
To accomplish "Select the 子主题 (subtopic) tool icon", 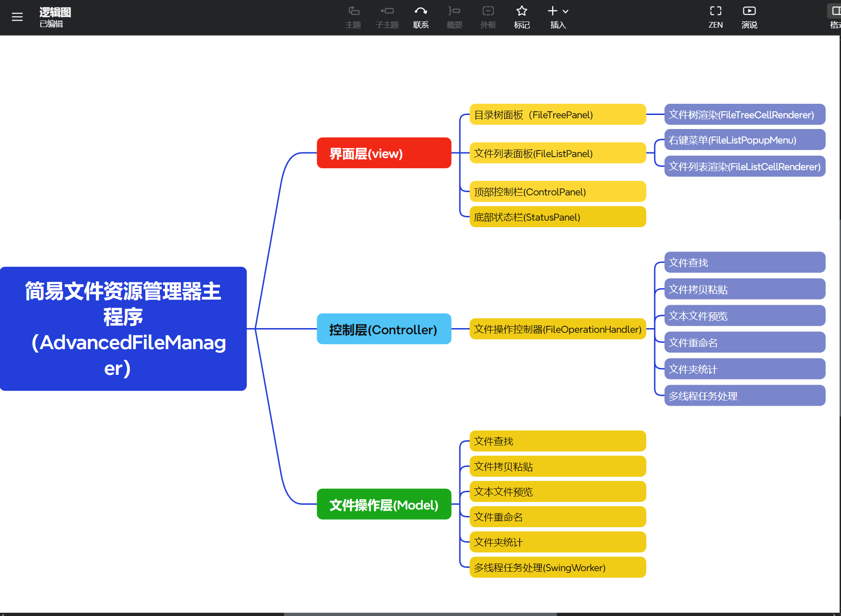I will click(387, 16).
